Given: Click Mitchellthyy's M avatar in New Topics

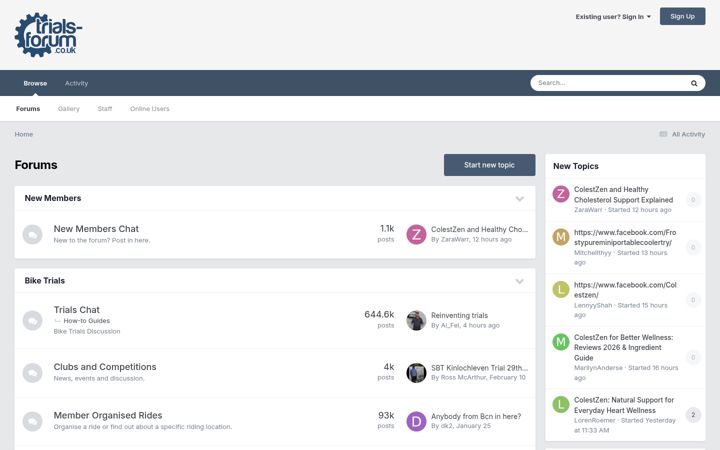Looking at the screenshot, I should pyautogui.click(x=561, y=237).
